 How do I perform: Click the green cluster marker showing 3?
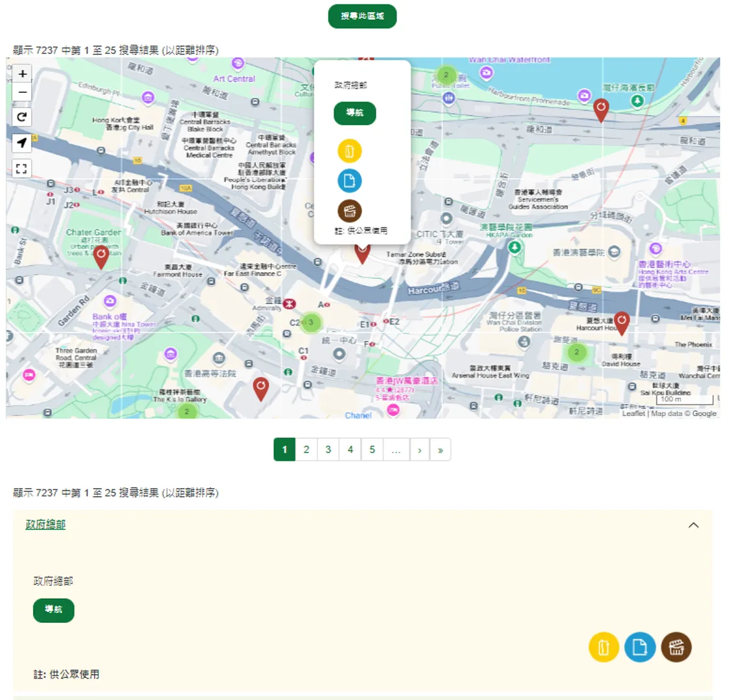coord(310,321)
